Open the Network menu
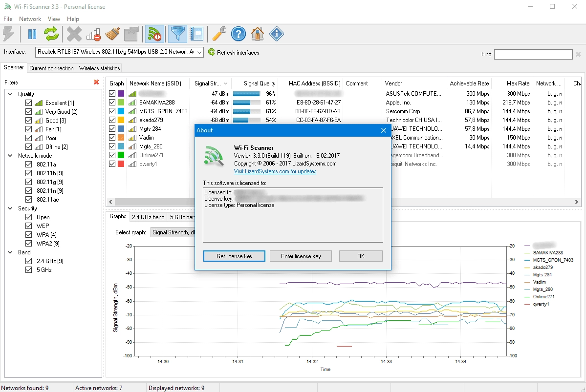This screenshot has width=586, height=392. click(30, 19)
